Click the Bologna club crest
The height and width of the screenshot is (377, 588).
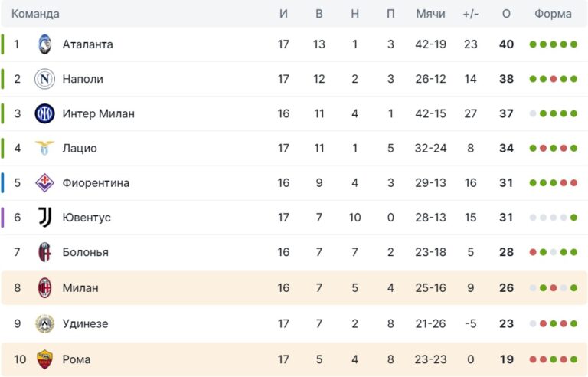click(x=44, y=252)
